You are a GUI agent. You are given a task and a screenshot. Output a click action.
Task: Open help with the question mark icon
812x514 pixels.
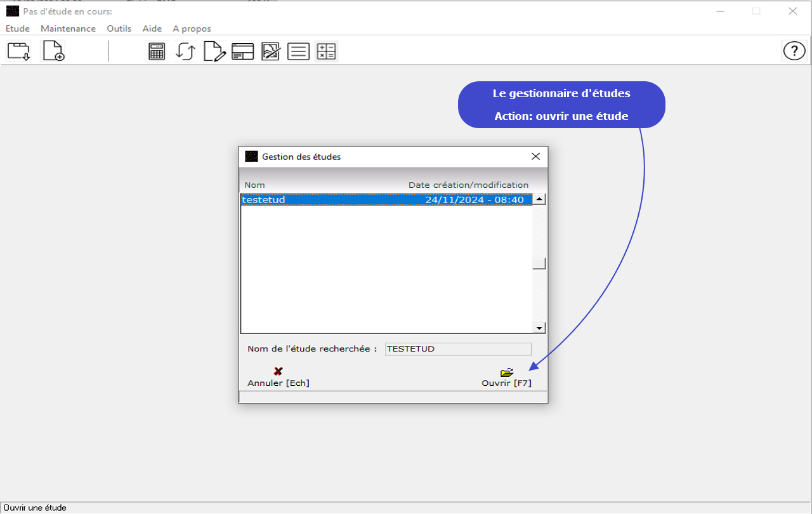point(794,51)
